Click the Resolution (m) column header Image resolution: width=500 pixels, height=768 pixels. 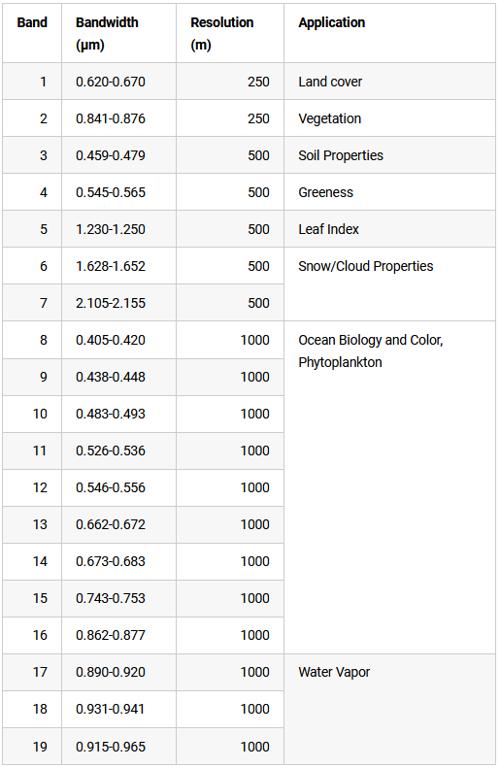tap(230, 33)
